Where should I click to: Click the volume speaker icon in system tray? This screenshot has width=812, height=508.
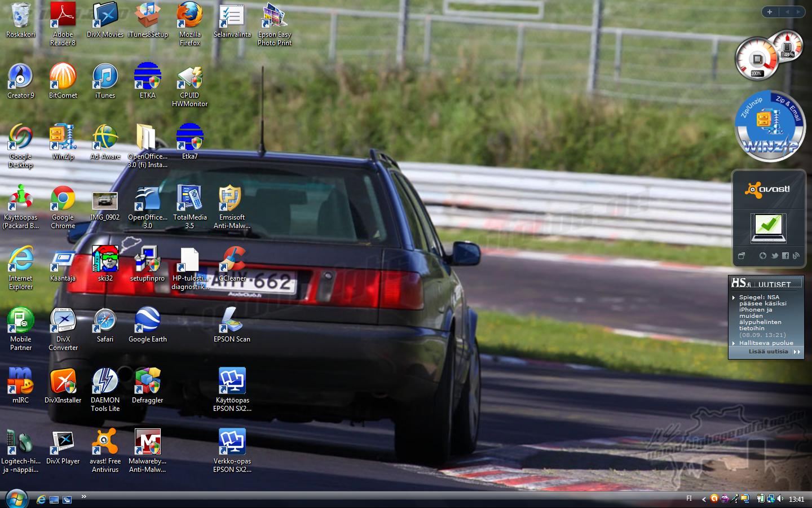pos(780,498)
